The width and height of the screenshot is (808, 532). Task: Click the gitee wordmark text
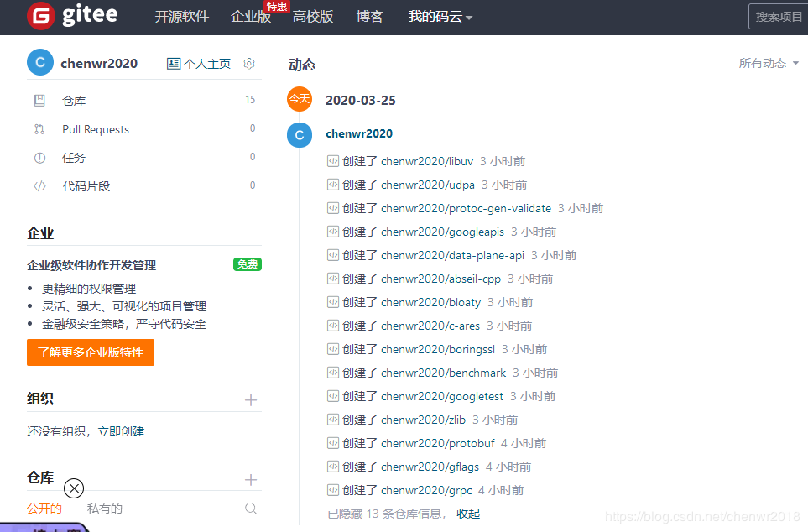[90, 15]
